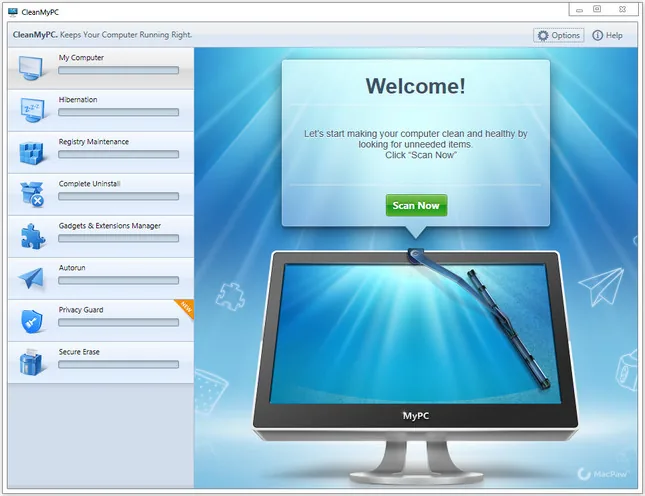The height and width of the screenshot is (496, 645).
Task: Click the Gadgets & Extensions puzzle icon
Action: click(32, 236)
